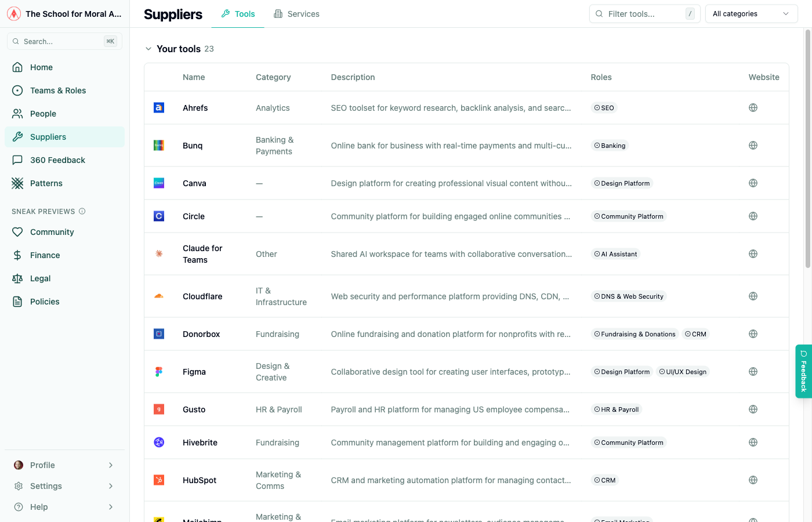Screen dimensions: 812x522
Task: Expand the Help menu
Action: click(x=64, y=507)
